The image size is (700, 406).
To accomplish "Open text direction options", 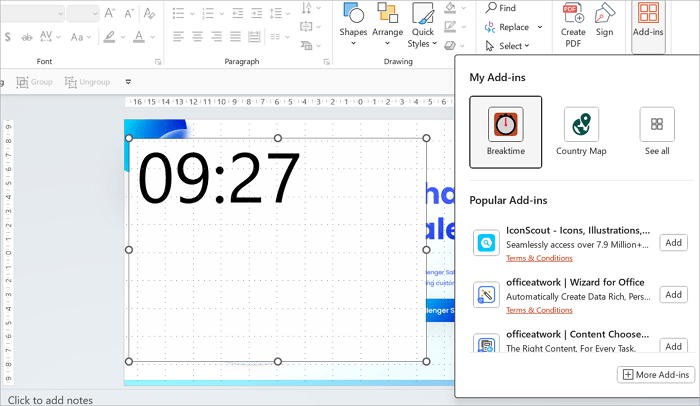I will pos(311,8).
